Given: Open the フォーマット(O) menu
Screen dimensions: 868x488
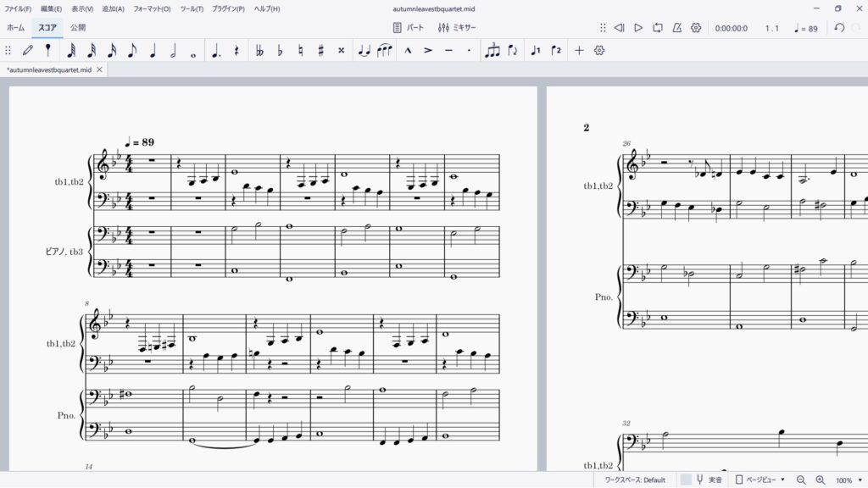Looking at the screenshot, I should [152, 8].
